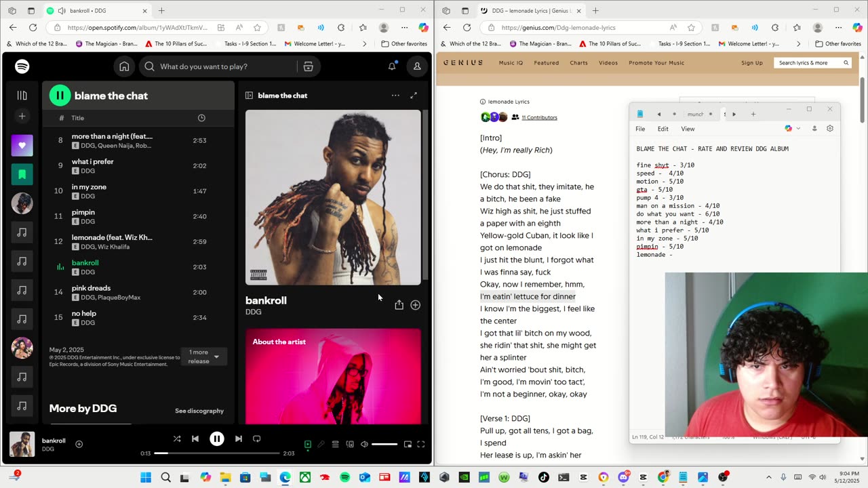This screenshot has height=488, width=868.
Task: Click bankroll album art thumbnail in player
Action: [22, 445]
